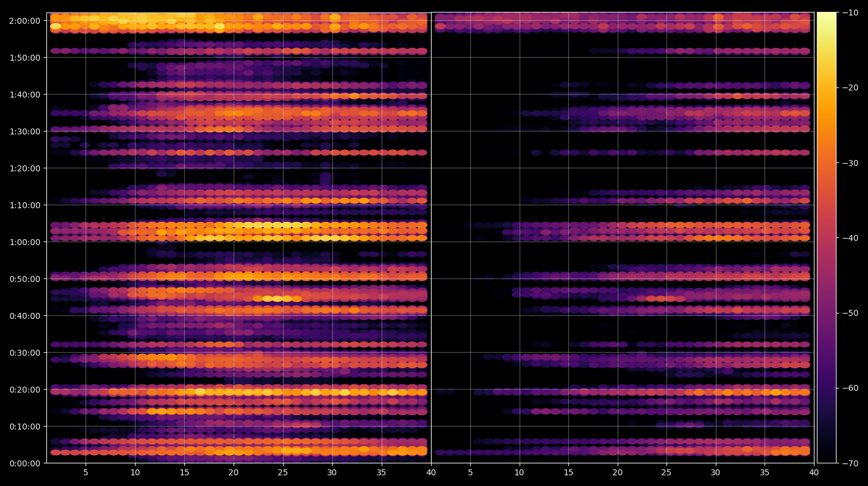This screenshot has height=486, width=868.
Task: Click the 0:10:00 time axis label
Action: [24, 427]
